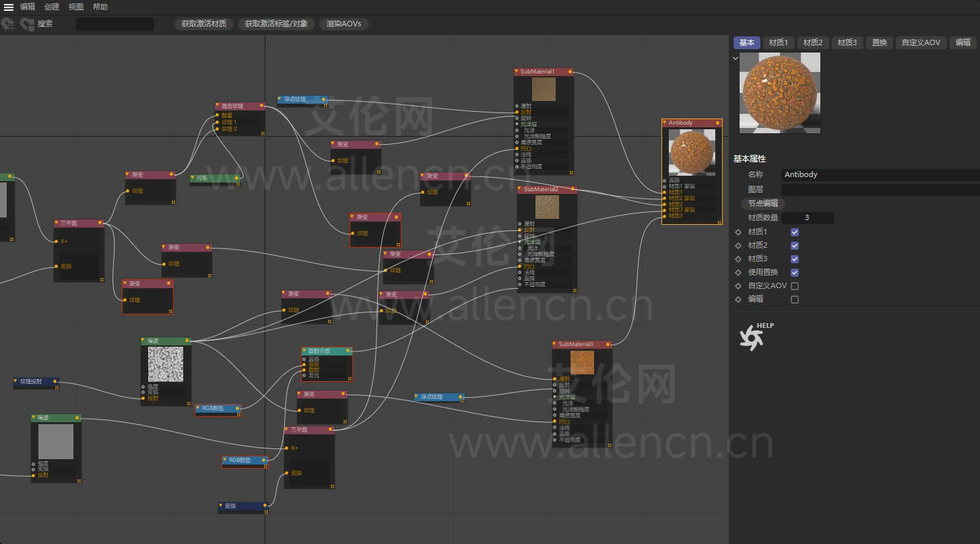Viewport: 980px width, 544px height.
Task: Open the 创建 menu
Action: pos(52,7)
